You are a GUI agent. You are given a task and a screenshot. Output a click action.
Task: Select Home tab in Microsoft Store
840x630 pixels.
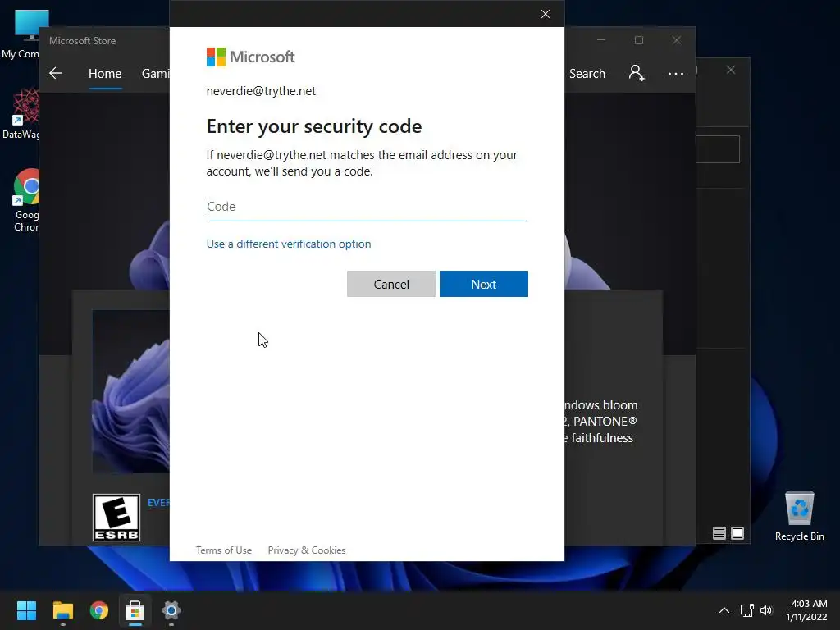[x=105, y=73]
